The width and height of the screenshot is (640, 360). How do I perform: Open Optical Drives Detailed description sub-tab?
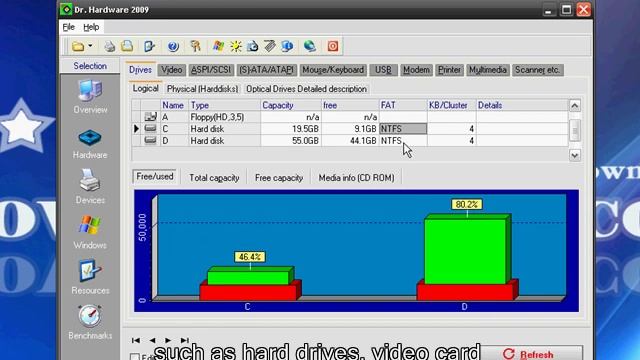pos(306,89)
